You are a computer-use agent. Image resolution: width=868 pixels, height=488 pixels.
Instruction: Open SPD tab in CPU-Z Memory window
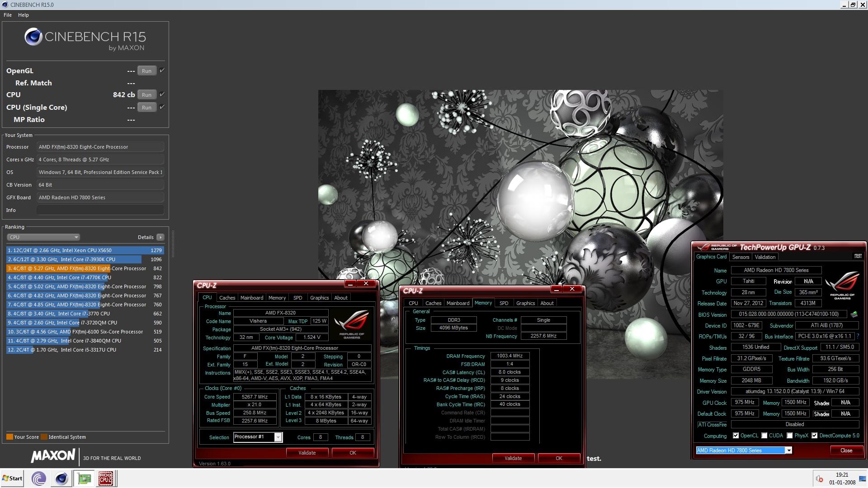tap(504, 303)
